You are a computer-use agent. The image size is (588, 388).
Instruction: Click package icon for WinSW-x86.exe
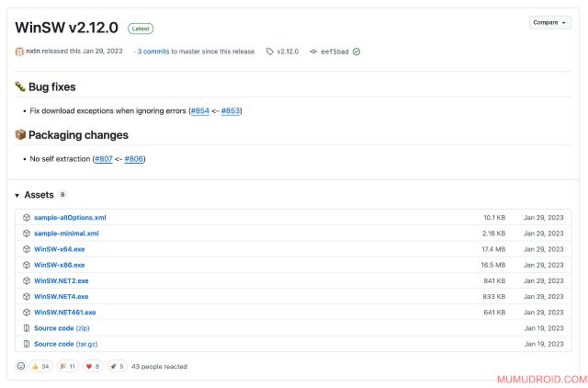(27, 265)
